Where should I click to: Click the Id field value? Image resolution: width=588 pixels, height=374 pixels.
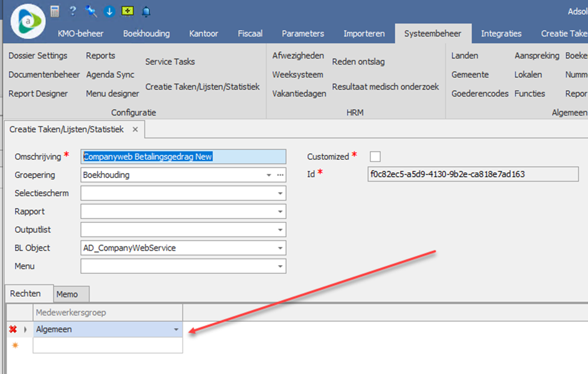point(473,174)
